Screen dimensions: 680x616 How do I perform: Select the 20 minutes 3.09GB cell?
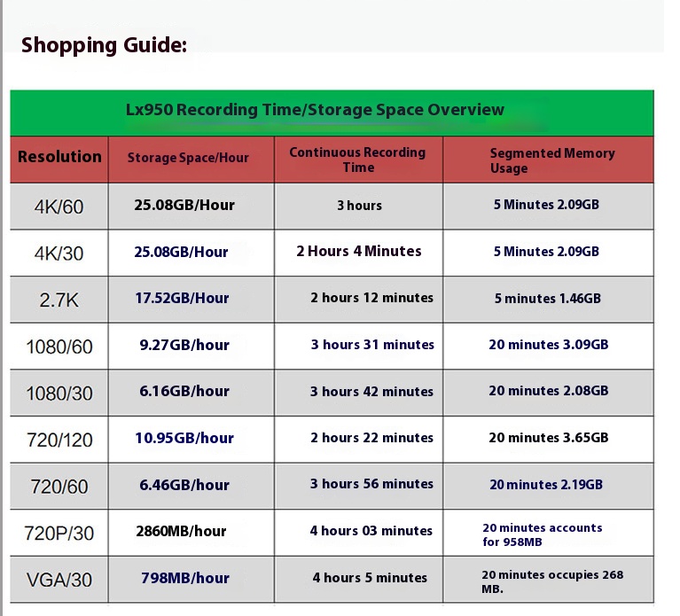point(548,345)
